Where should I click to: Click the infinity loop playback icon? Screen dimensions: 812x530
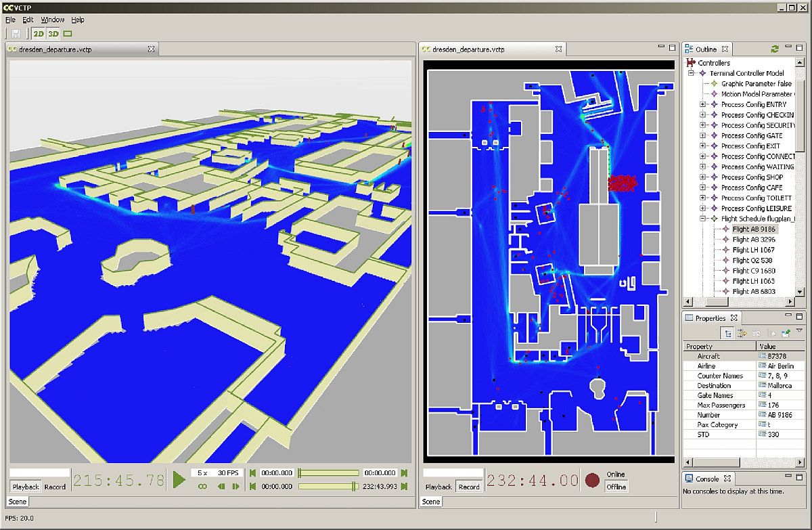[x=202, y=487]
